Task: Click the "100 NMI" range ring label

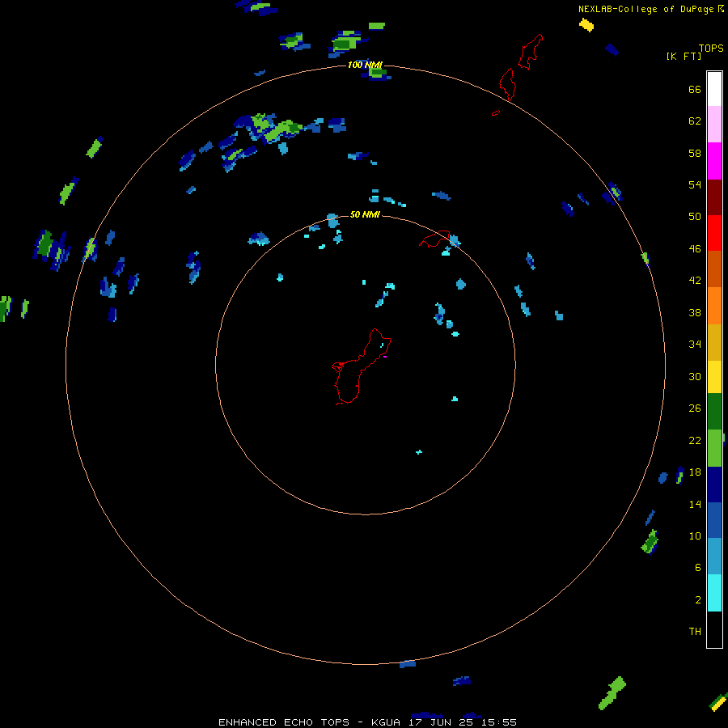Action: [365, 65]
